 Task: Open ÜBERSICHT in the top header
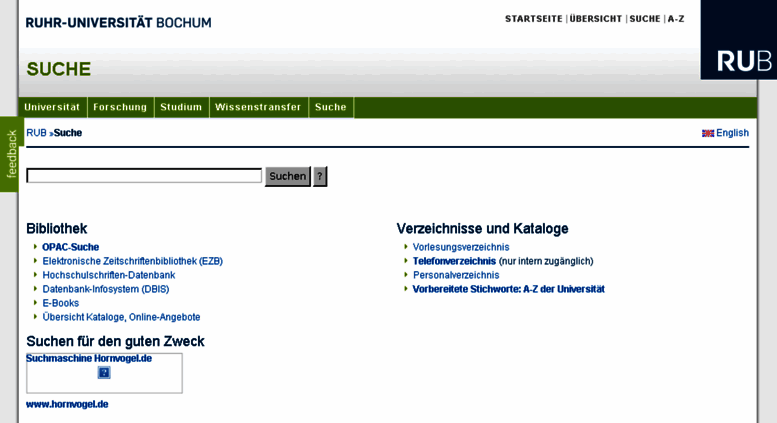pos(596,19)
